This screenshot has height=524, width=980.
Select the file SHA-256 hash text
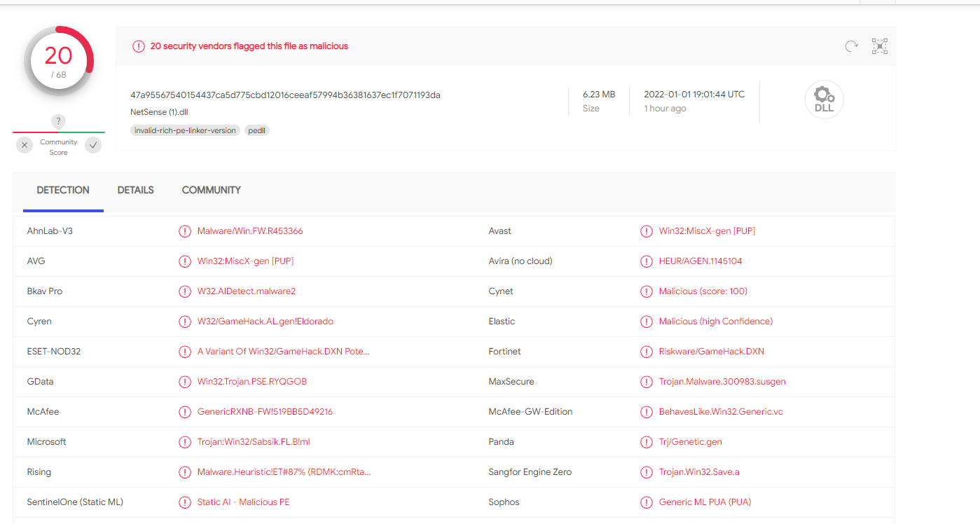coord(285,95)
